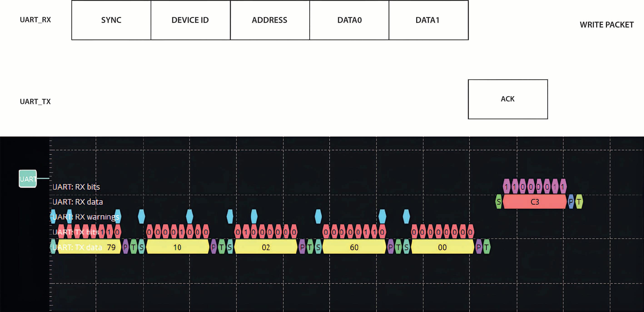Screen dimensions: 644x312
Task: Click the blue P parity marker after C3
Action: coord(571,202)
